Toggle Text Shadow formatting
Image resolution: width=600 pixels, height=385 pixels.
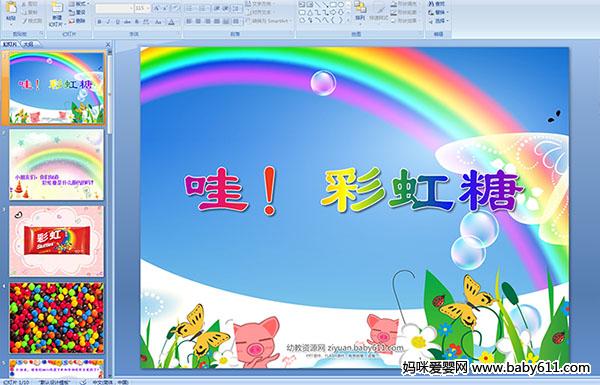click(x=136, y=22)
